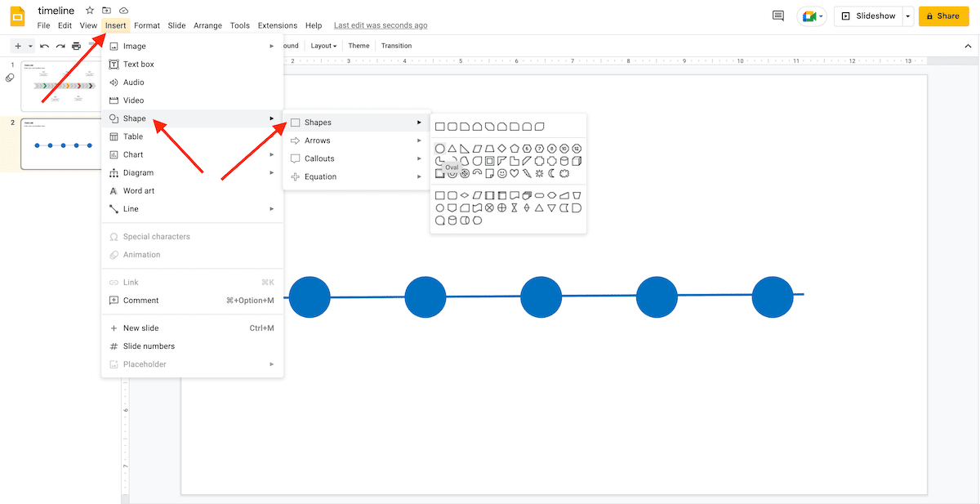The width and height of the screenshot is (980, 504).
Task: Open the File menu
Action: coord(43,25)
